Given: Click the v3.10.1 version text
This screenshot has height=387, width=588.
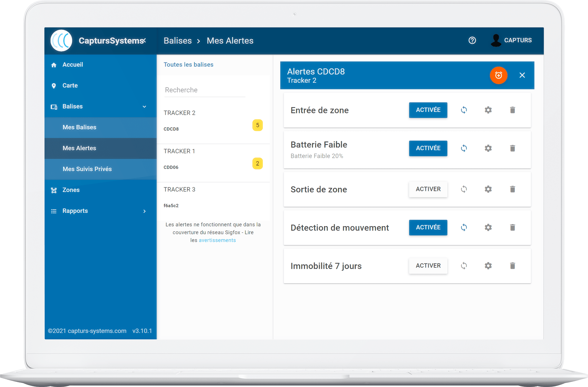Looking at the screenshot, I should click(x=142, y=331).
